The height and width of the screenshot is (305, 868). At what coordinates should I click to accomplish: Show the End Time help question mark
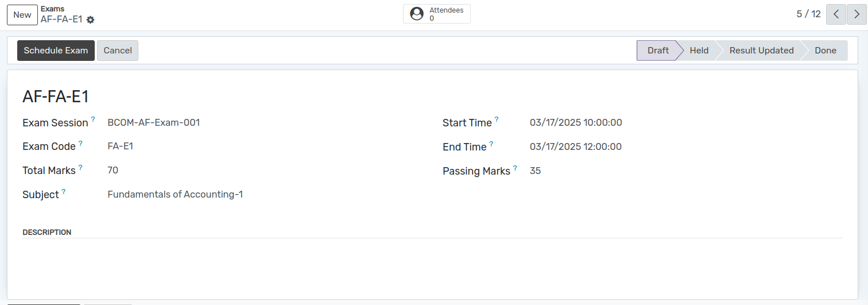[x=491, y=144]
